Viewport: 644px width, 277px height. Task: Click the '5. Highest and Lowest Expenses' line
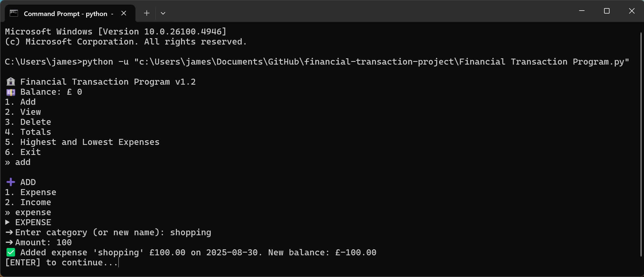(x=82, y=142)
